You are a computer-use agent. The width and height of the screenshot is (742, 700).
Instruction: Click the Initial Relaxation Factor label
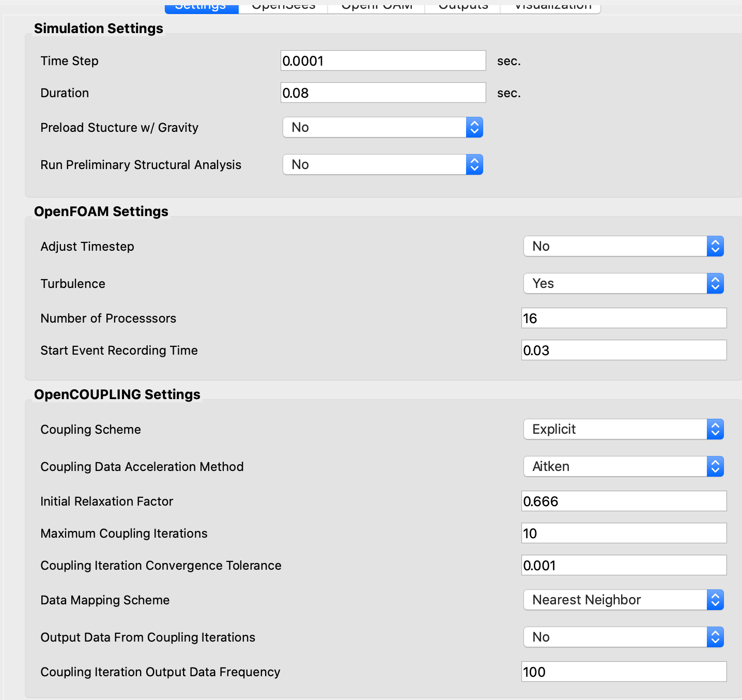107,501
